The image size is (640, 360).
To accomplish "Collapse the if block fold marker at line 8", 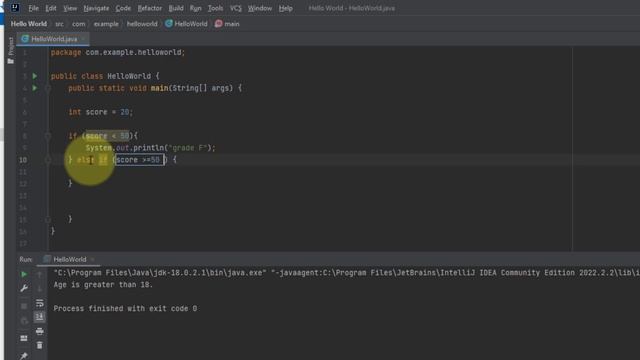I will coord(48,136).
